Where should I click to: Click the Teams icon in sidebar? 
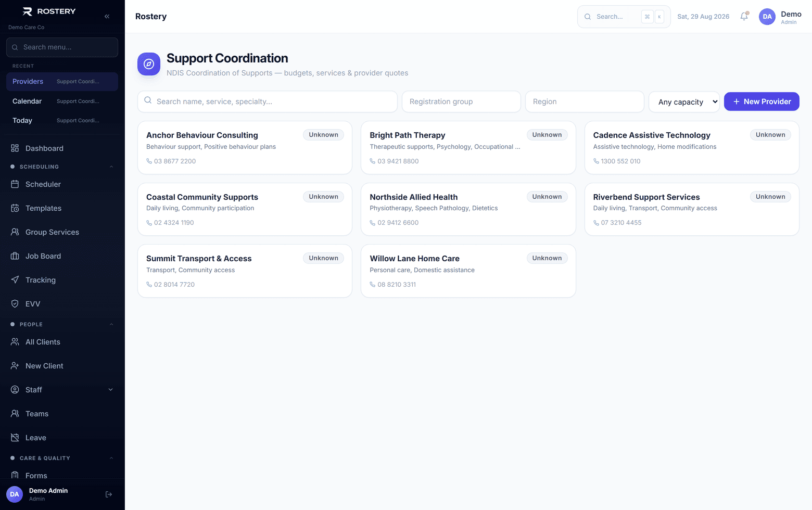(x=15, y=414)
